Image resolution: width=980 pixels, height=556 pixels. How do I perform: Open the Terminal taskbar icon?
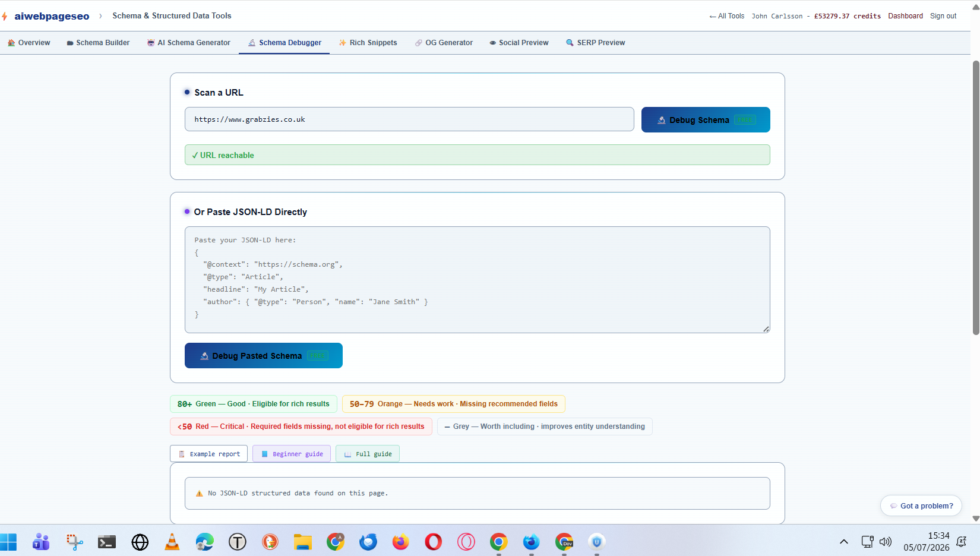coord(107,542)
